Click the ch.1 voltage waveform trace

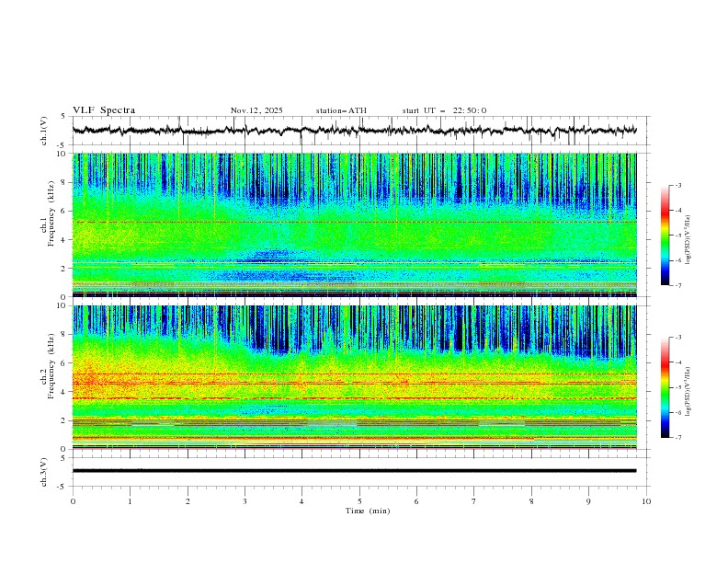coord(354,131)
